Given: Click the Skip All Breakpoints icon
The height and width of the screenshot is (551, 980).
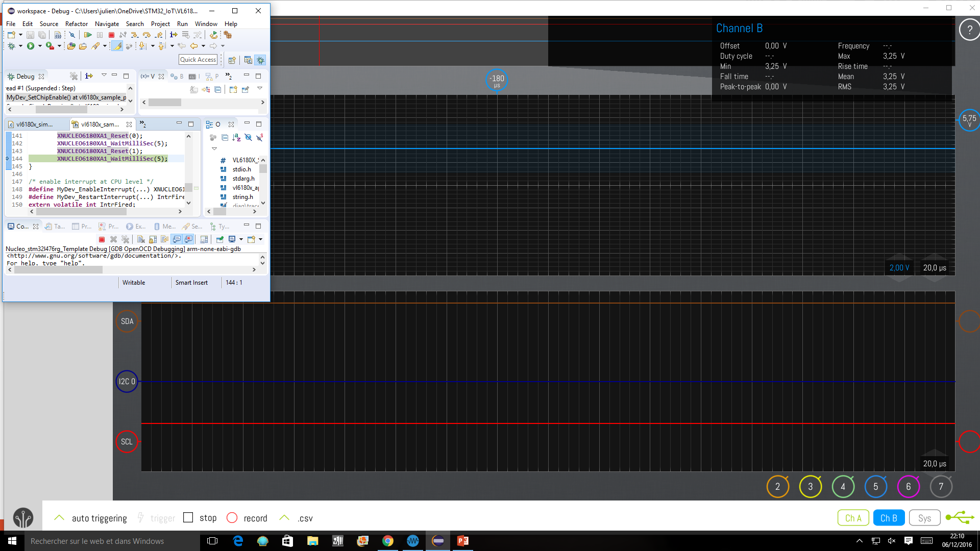Looking at the screenshot, I should 72,35.
